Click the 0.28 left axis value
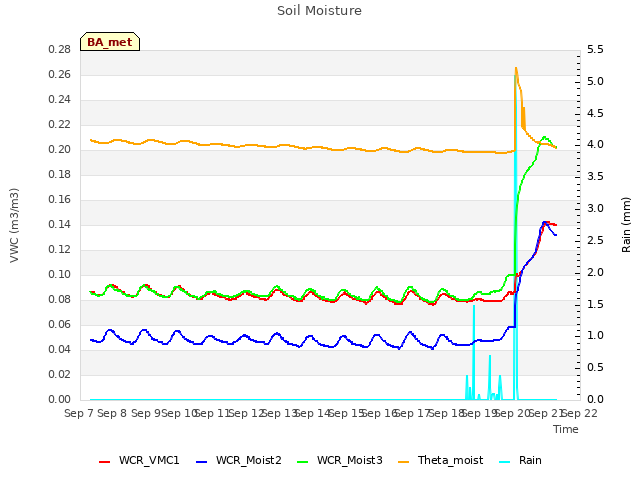640x480 pixels. coord(60,49)
